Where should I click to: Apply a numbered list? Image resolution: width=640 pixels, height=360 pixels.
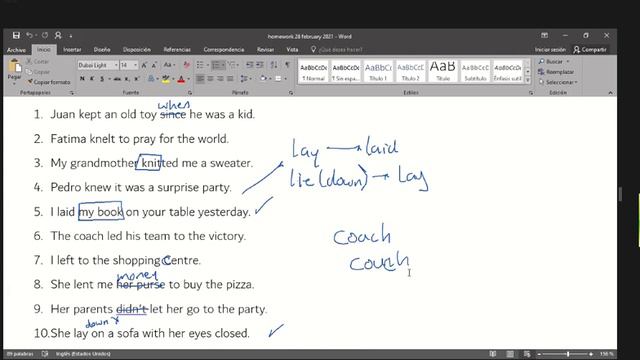tap(218, 65)
